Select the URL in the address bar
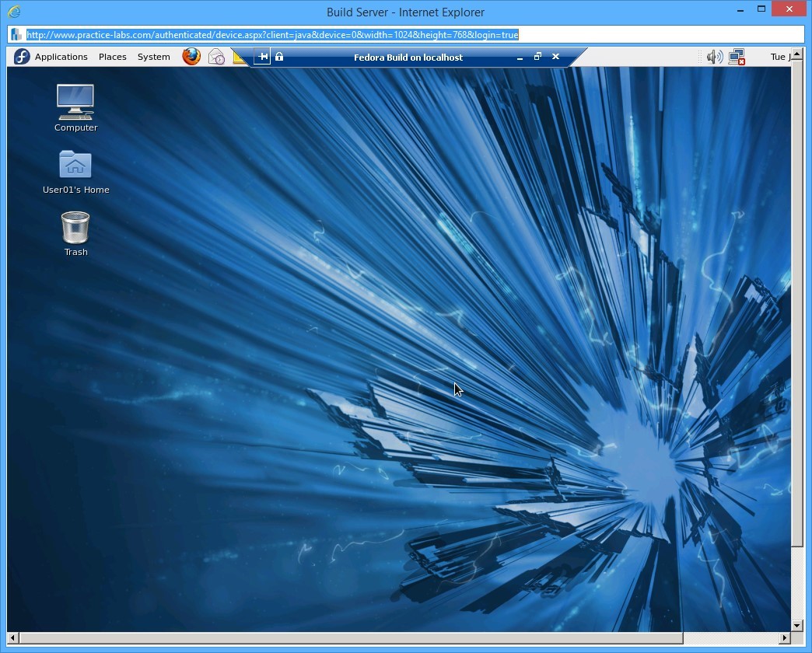812x653 pixels. click(x=271, y=34)
